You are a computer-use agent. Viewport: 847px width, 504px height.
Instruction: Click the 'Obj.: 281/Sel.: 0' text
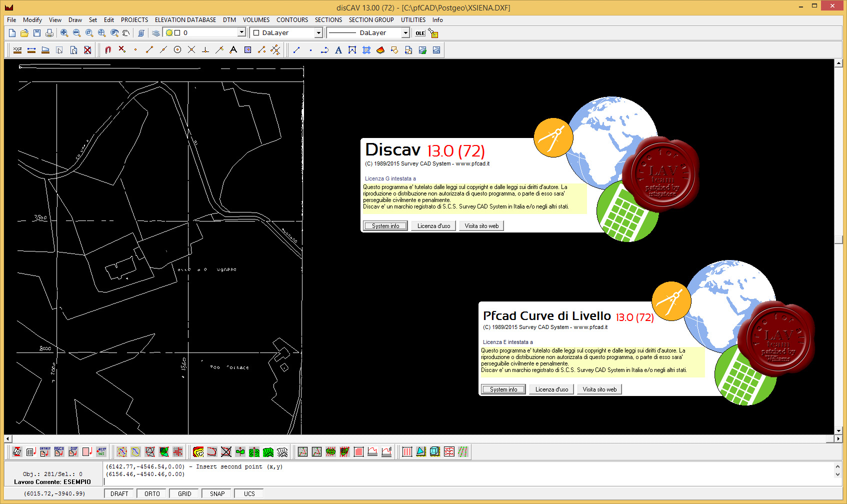click(52, 474)
